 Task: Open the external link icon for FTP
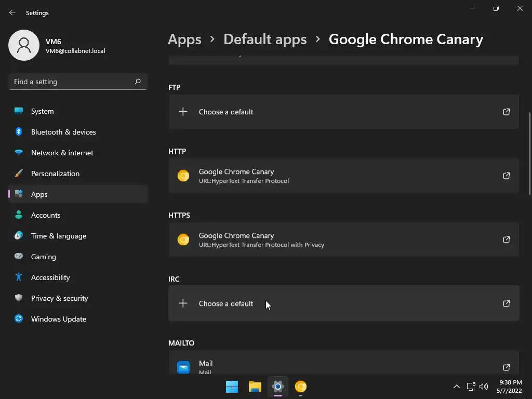coord(506,112)
